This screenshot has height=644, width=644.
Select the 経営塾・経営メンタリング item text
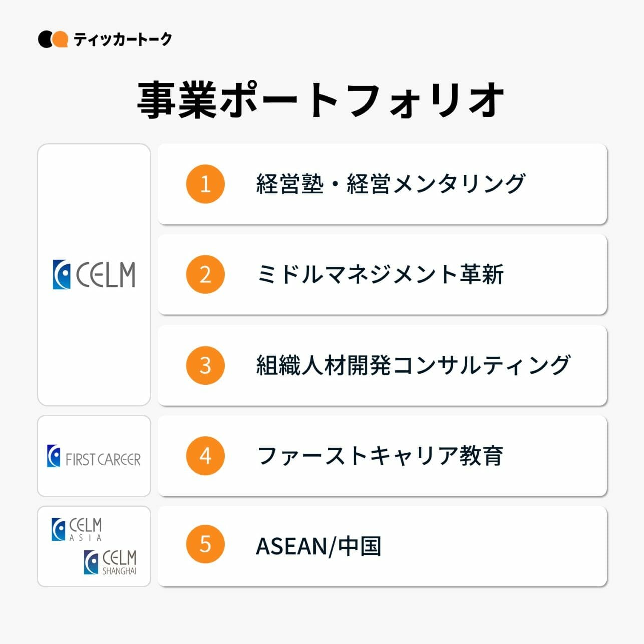coord(391,184)
